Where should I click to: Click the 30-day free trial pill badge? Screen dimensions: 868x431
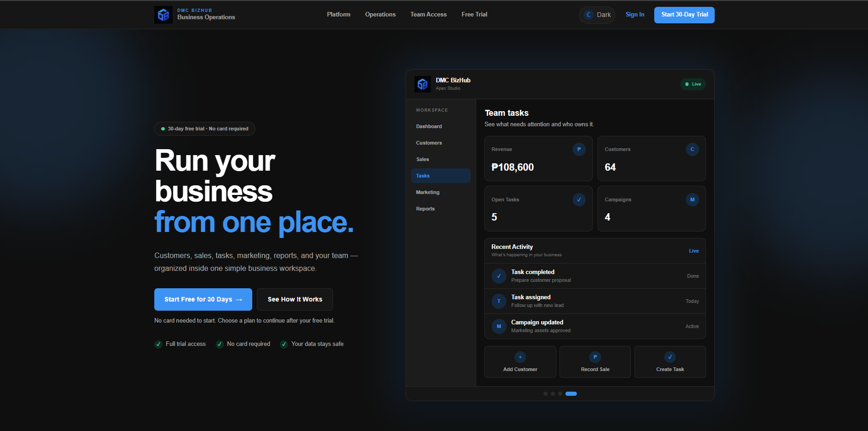205,129
